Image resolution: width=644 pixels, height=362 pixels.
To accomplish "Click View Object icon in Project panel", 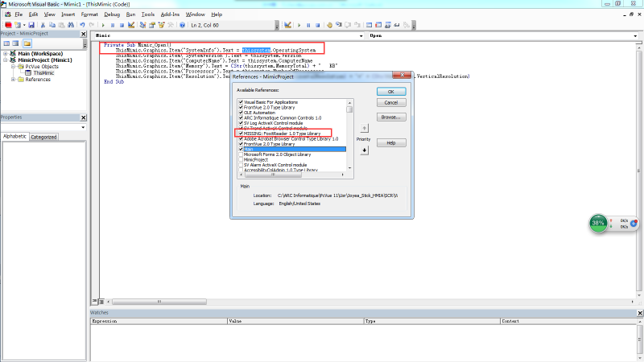I will (x=15, y=43).
